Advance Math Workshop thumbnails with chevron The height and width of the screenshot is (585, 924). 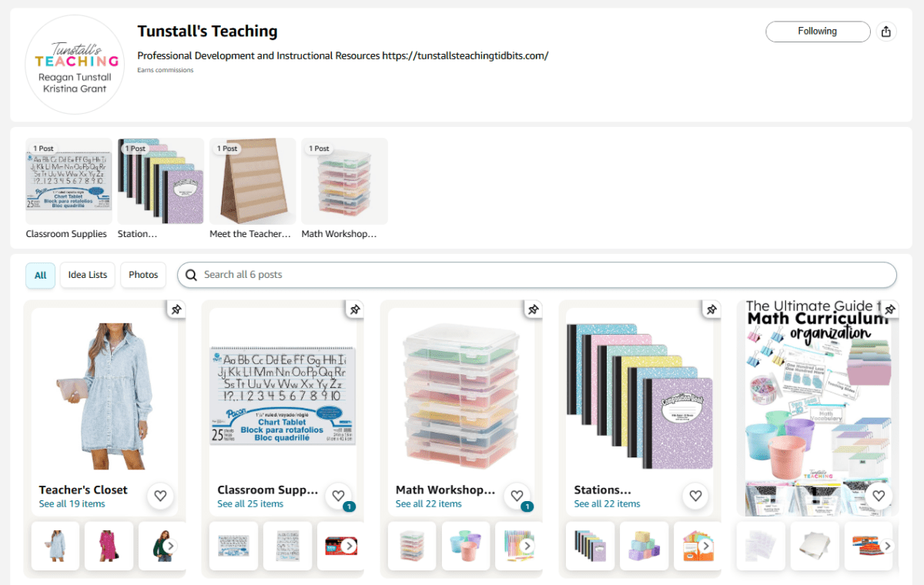(527, 546)
